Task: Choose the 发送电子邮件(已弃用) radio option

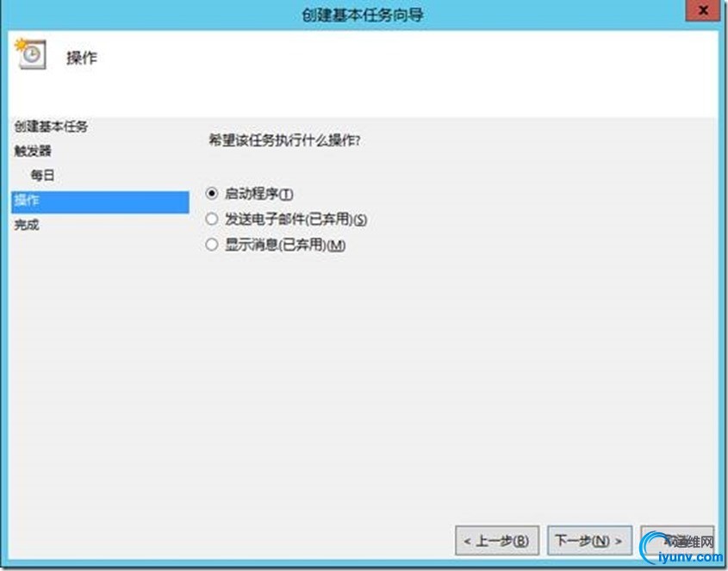Action: click(212, 219)
